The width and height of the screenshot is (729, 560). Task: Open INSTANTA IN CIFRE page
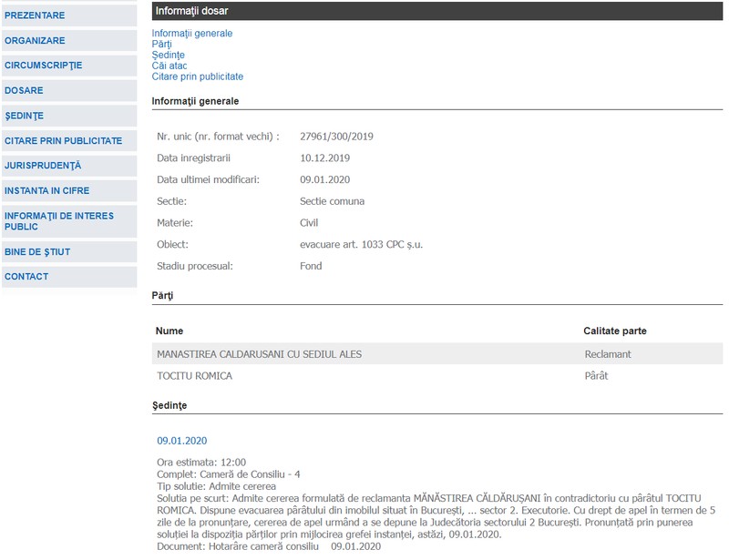(69, 190)
